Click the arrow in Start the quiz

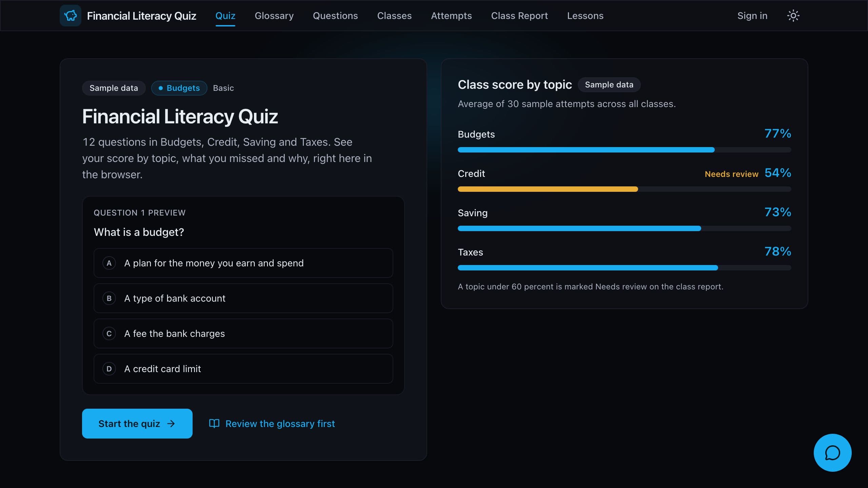pos(171,424)
